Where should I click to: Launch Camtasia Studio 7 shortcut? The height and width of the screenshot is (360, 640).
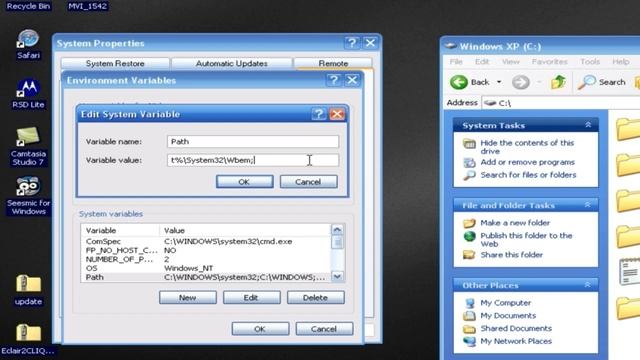28,146
